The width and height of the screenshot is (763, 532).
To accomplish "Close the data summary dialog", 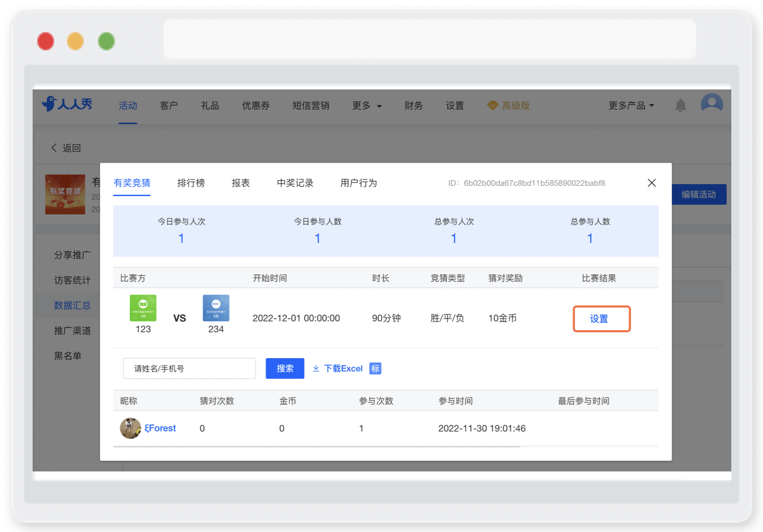I will click(x=651, y=183).
